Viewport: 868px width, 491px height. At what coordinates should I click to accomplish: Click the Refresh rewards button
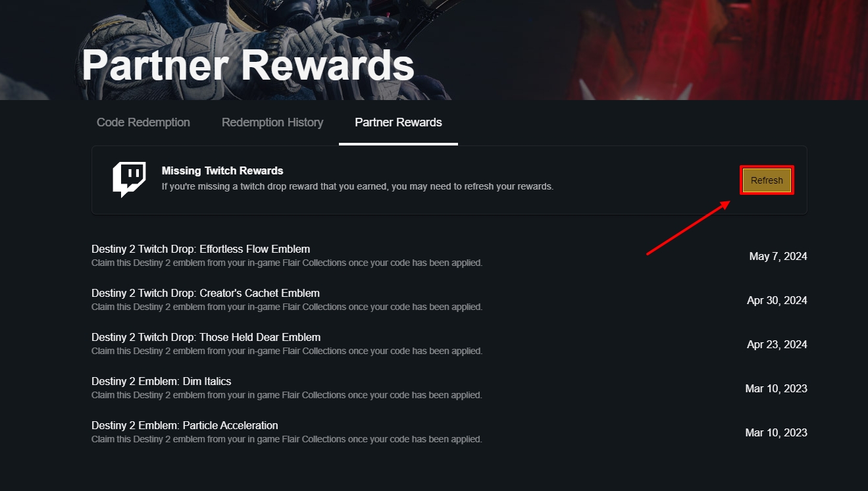[767, 180]
